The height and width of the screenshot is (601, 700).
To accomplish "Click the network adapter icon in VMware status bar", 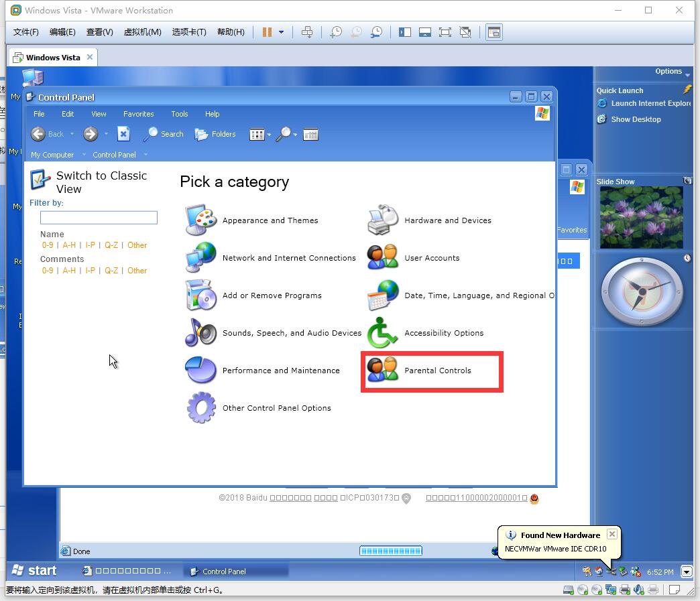I will (610, 590).
